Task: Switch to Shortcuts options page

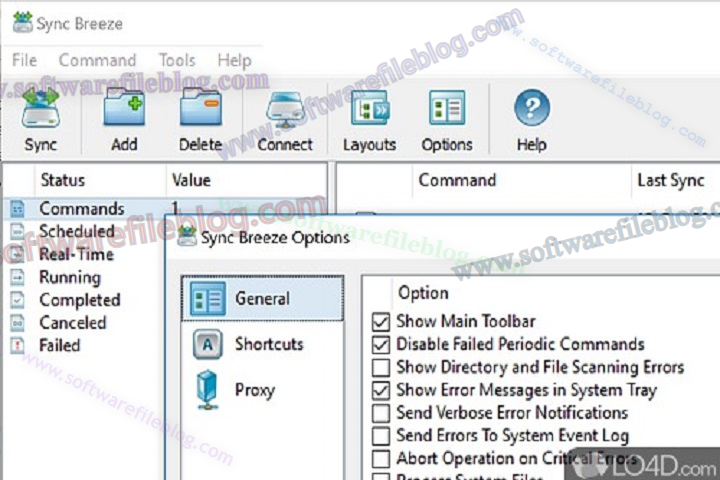Action: (262, 344)
